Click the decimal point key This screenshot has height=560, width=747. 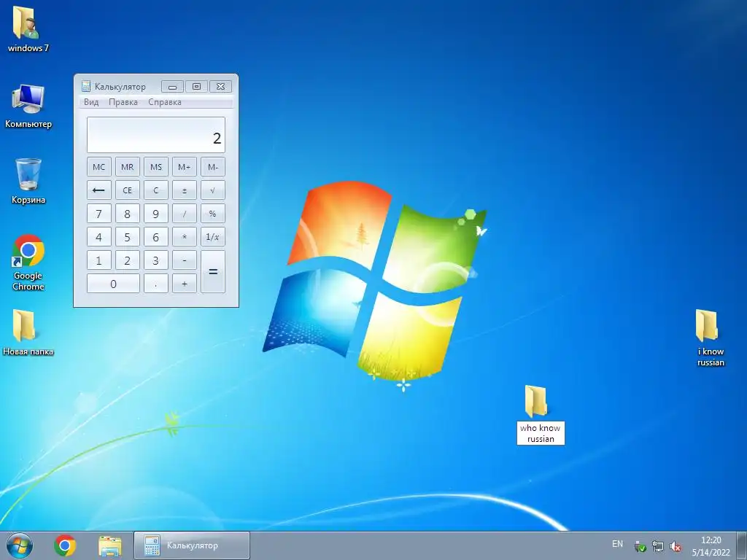tap(156, 284)
